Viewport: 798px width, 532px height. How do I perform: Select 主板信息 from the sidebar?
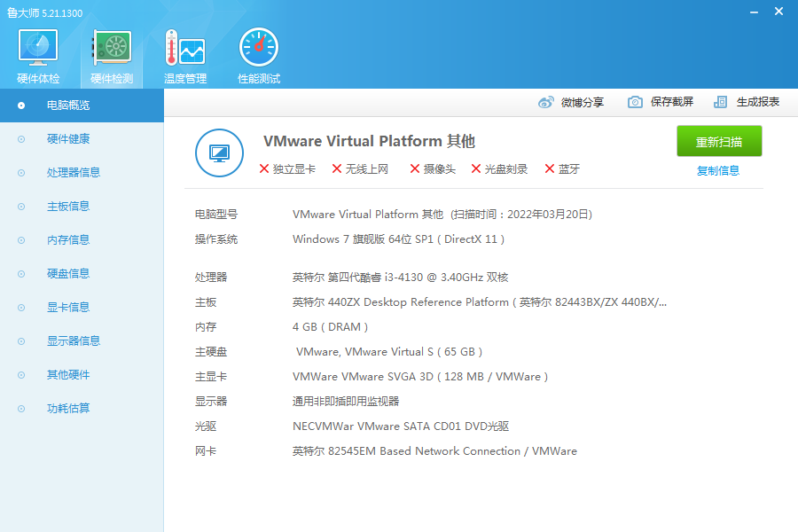coord(68,207)
